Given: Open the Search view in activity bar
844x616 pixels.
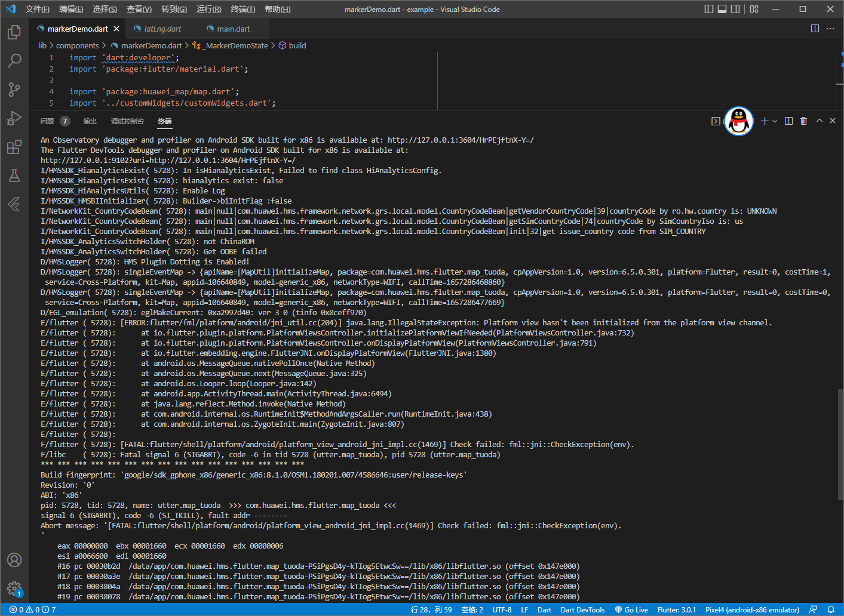Looking at the screenshot, I should [14, 60].
